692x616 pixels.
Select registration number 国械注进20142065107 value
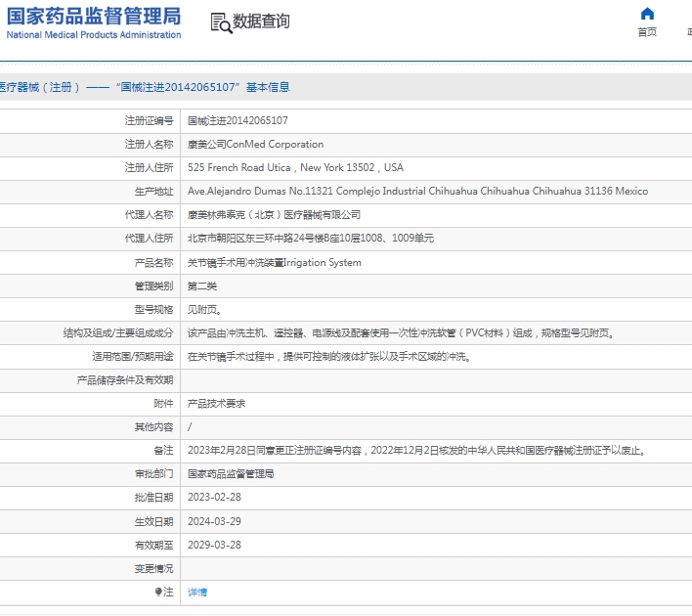(x=238, y=120)
